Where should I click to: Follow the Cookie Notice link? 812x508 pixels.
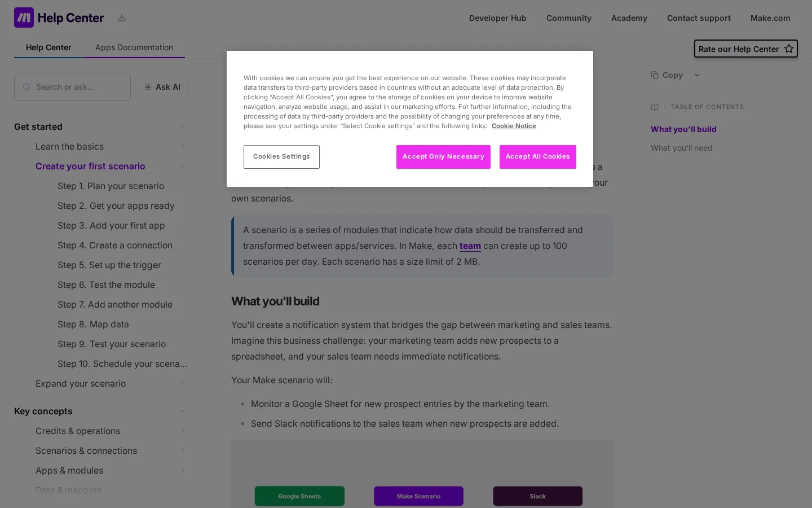click(514, 126)
